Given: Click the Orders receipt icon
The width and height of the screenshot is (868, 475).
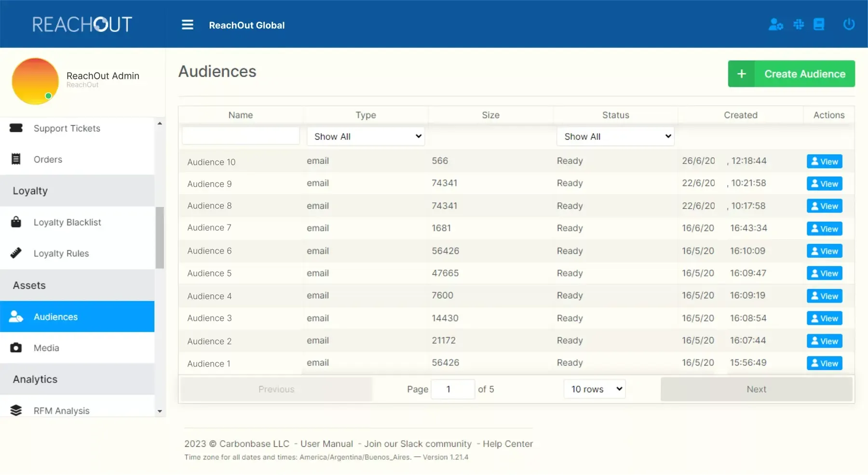Looking at the screenshot, I should point(16,159).
